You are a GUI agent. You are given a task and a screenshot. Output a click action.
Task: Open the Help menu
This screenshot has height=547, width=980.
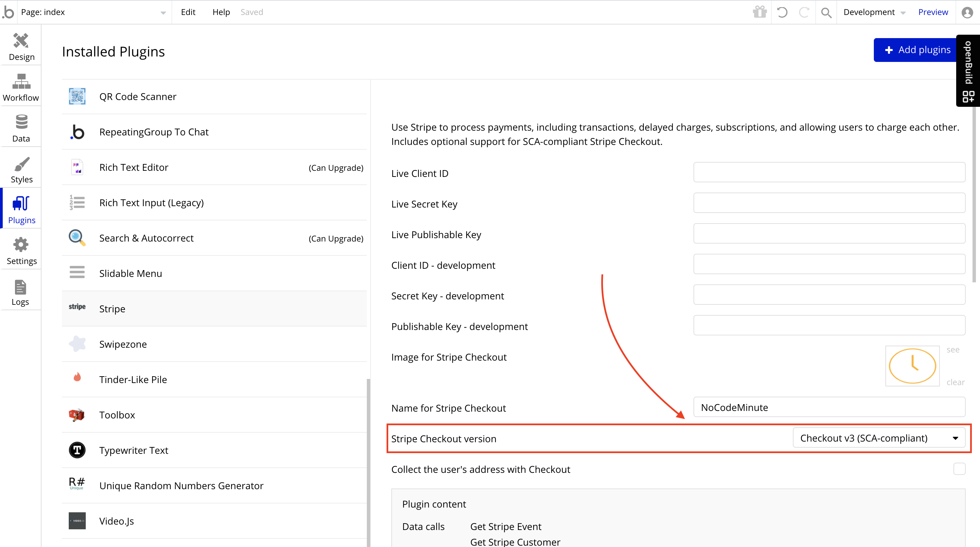click(221, 12)
